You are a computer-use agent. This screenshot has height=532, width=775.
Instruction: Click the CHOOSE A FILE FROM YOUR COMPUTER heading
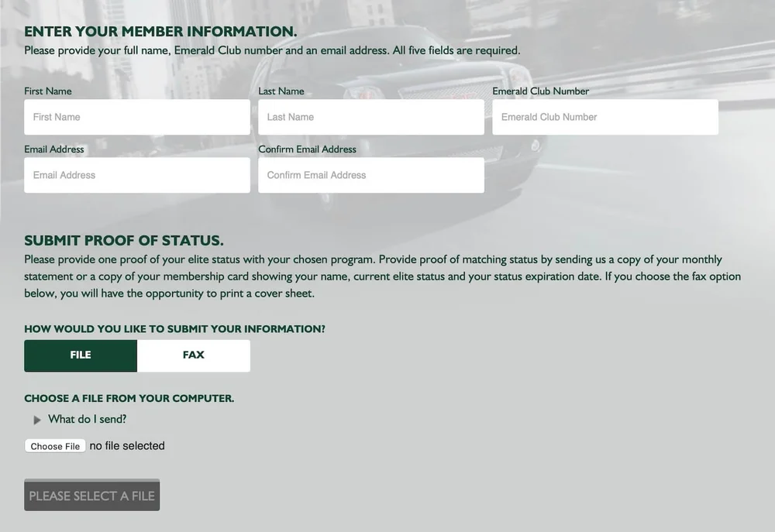point(129,398)
